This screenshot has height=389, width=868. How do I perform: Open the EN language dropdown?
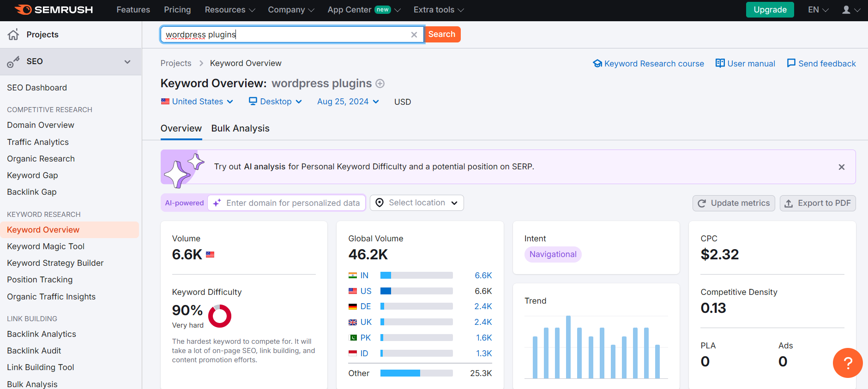pyautogui.click(x=818, y=10)
